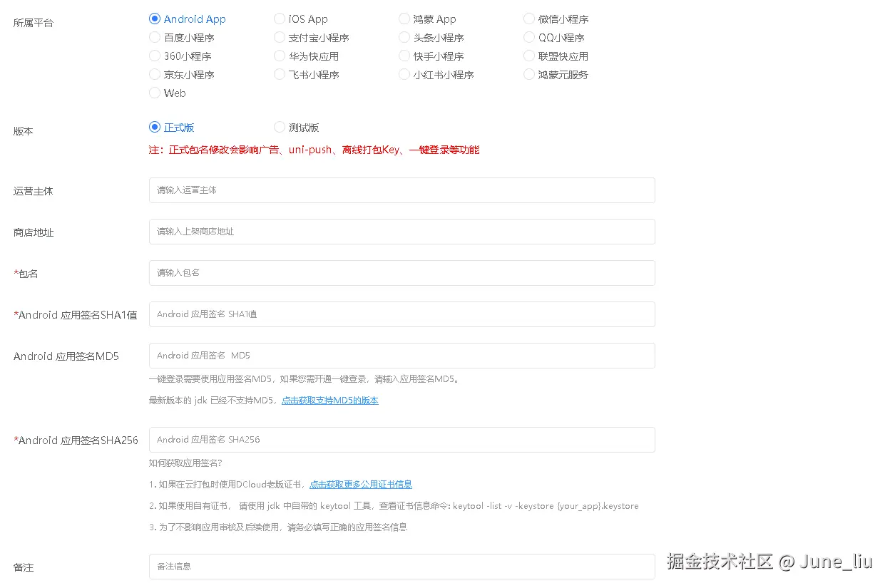890x588 pixels.
Task: Select the Android App platform radio button
Action: pyautogui.click(x=155, y=19)
